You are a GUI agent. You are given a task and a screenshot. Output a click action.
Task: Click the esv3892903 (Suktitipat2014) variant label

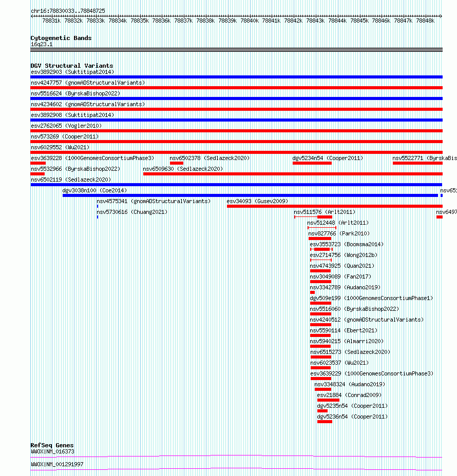pyautogui.click(x=72, y=72)
